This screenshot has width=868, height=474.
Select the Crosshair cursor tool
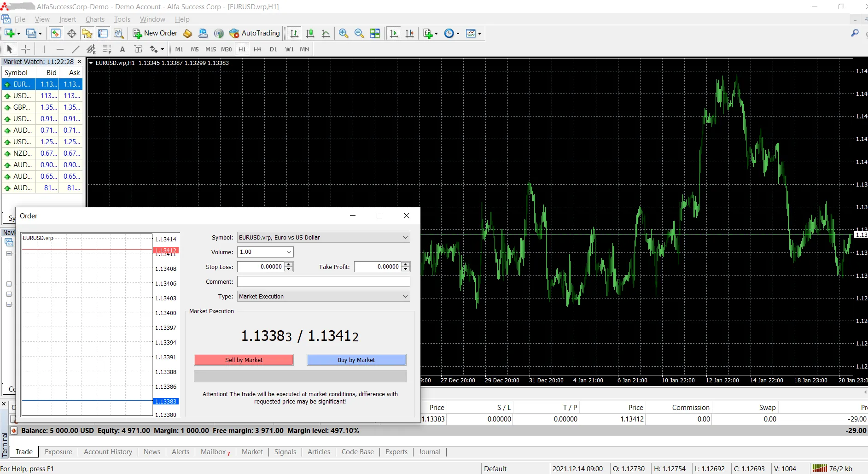pos(26,49)
